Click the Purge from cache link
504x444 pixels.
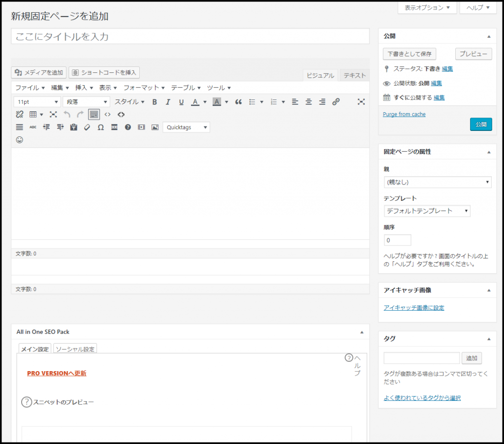404,114
